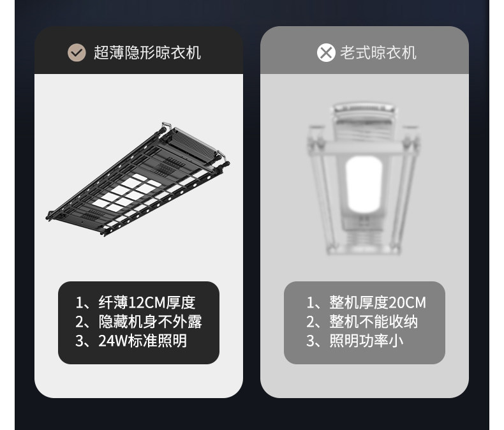The width and height of the screenshot is (504, 430).
Task: Select the 超薄隐形晾衣机 header title
Action: coord(147,52)
